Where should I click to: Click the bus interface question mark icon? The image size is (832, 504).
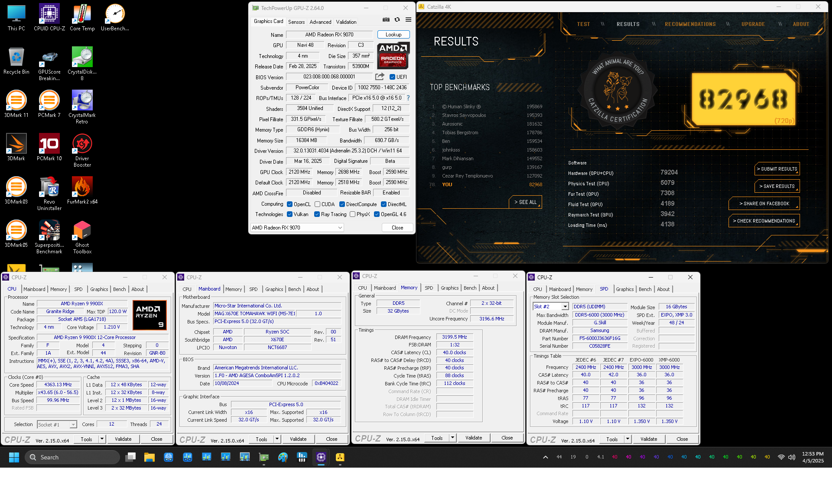tap(408, 98)
